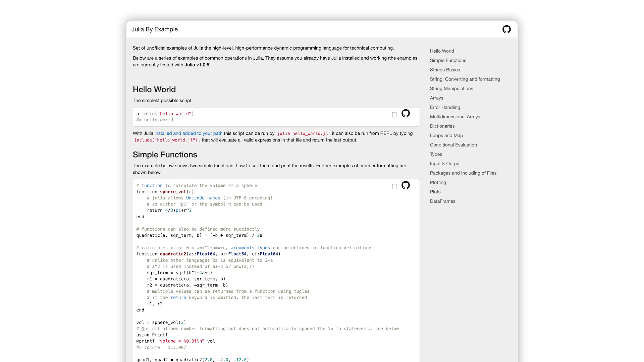Go to Types section

pyautogui.click(x=436, y=154)
